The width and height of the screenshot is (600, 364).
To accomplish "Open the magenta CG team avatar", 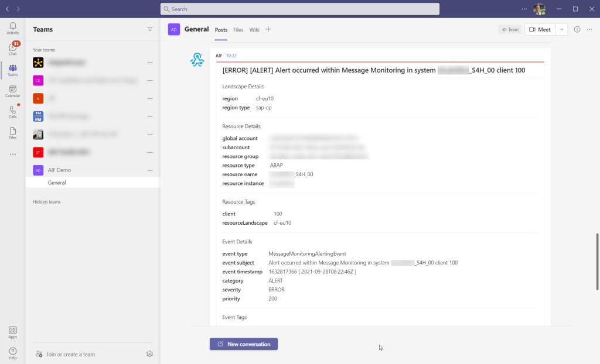I will [38, 80].
